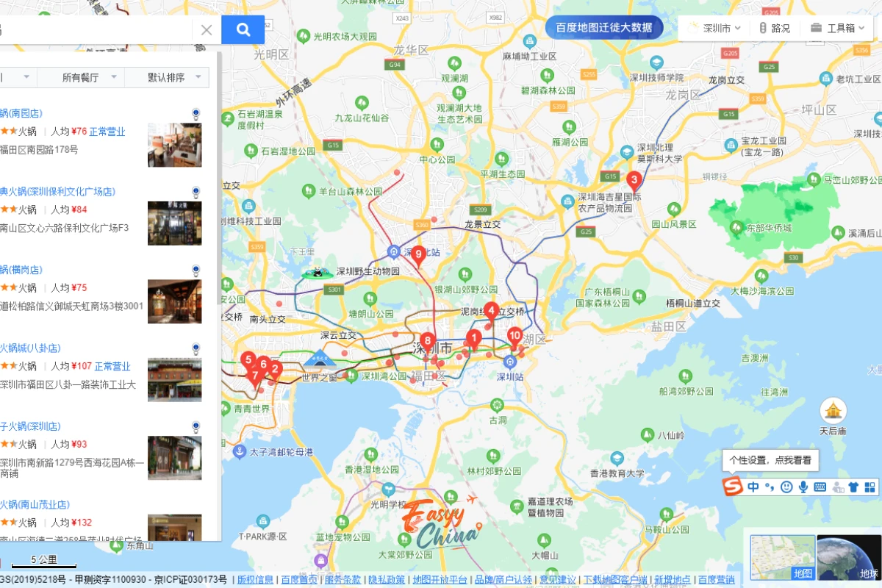882x588 pixels.
Task: Open the 南山茂业店 hotpot result
Action: (35, 504)
